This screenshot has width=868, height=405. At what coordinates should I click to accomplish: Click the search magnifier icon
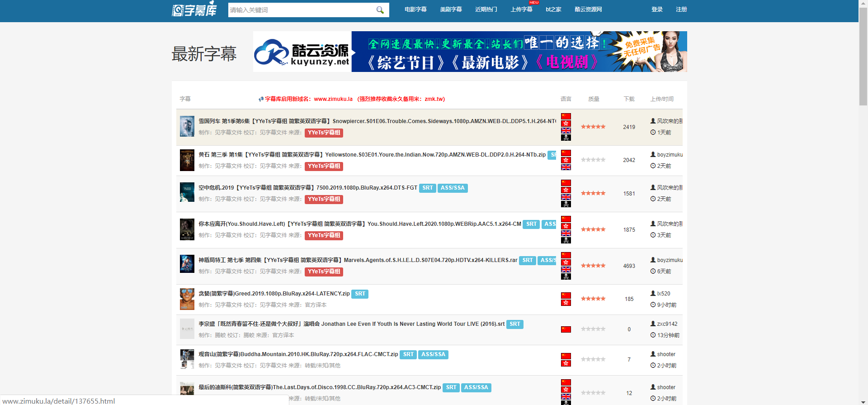[380, 10]
